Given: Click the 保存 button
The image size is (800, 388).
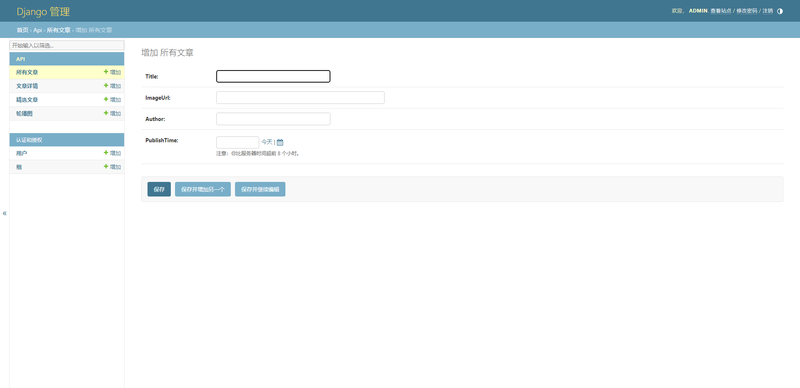Looking at the screenshot, I should pos(159,189).
